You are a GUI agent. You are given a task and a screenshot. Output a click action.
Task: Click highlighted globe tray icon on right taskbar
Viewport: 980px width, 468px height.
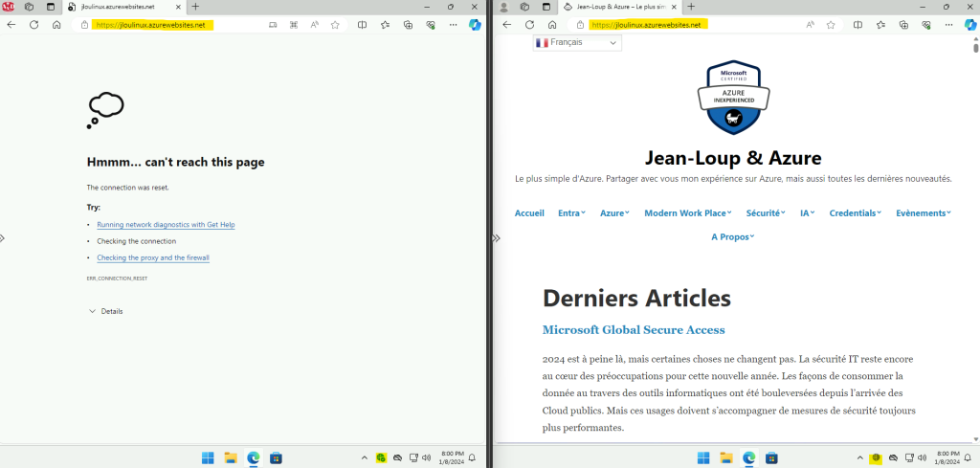click(877, 458)
